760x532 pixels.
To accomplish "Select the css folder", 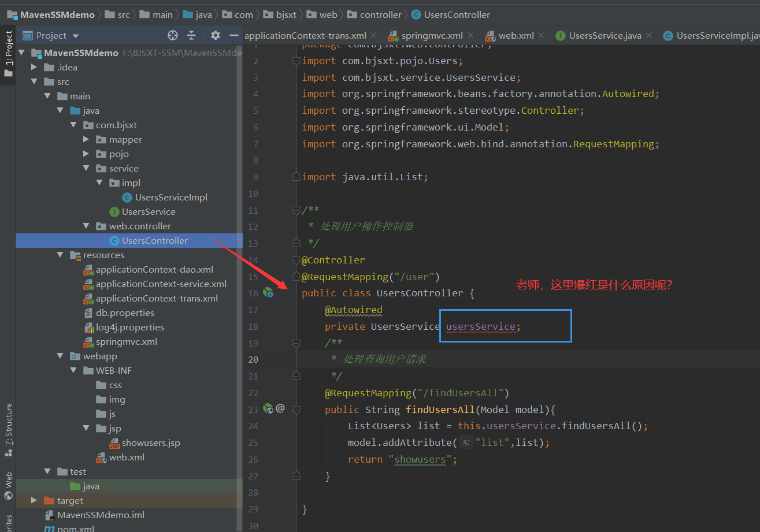I will coord(109,385).
